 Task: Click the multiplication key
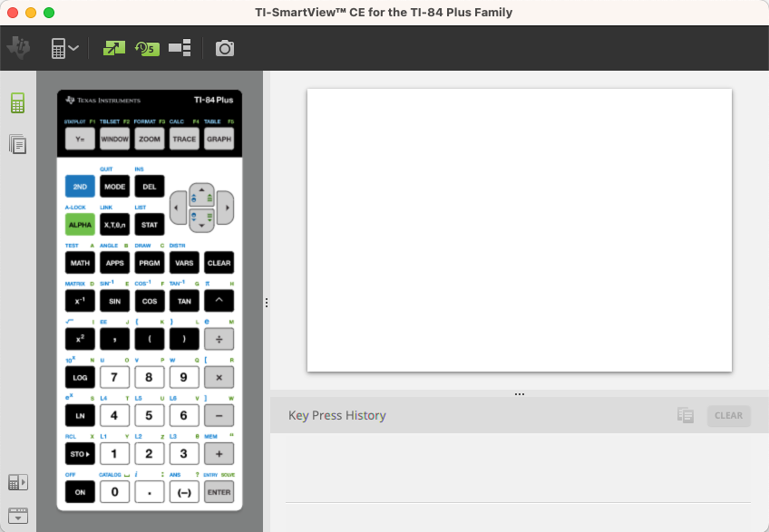219,377
